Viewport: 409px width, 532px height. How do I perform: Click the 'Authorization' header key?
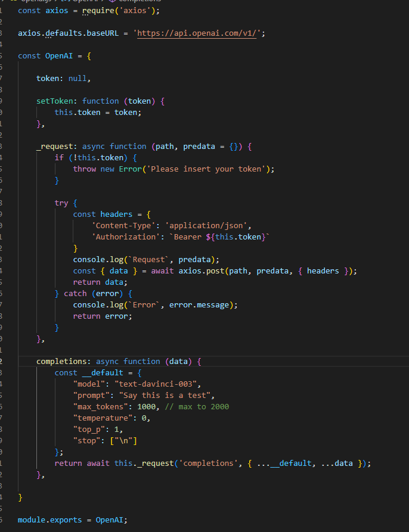pos(126,237)
